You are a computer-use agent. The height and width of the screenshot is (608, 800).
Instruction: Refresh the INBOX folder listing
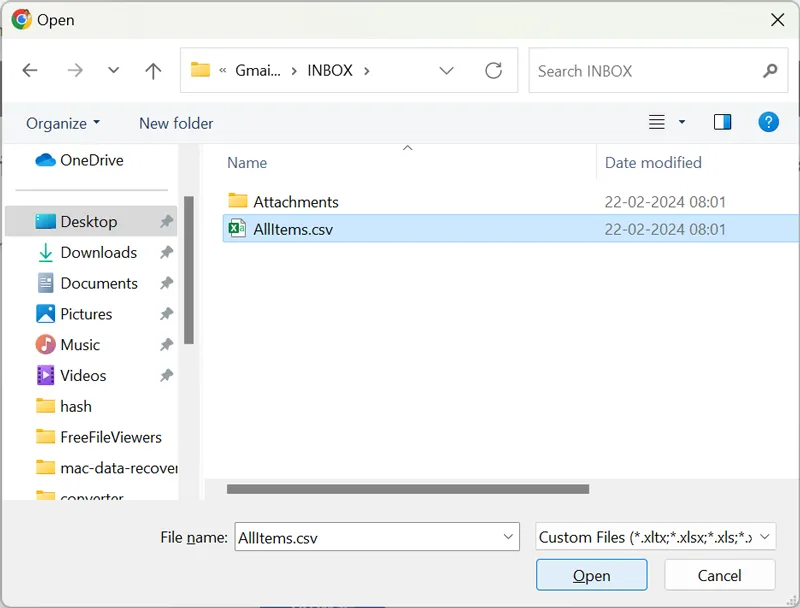point(493,71)
